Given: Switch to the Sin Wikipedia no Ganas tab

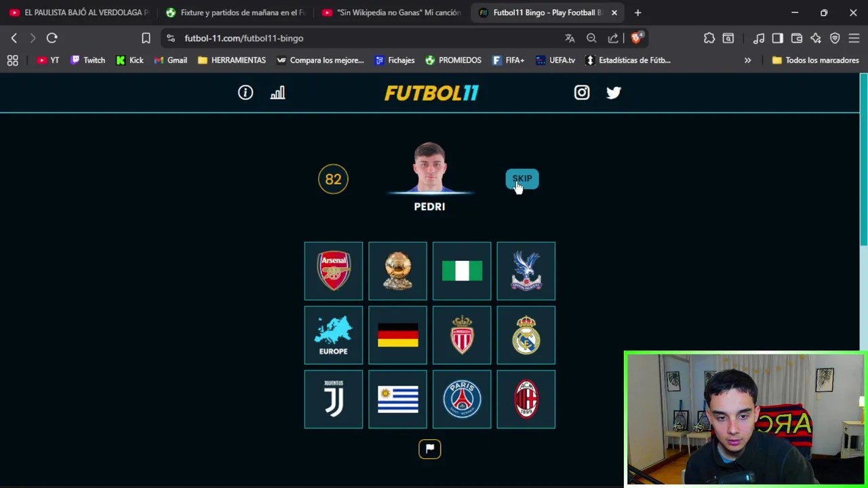Looking at the screenshot, I should tap(392, 12).
